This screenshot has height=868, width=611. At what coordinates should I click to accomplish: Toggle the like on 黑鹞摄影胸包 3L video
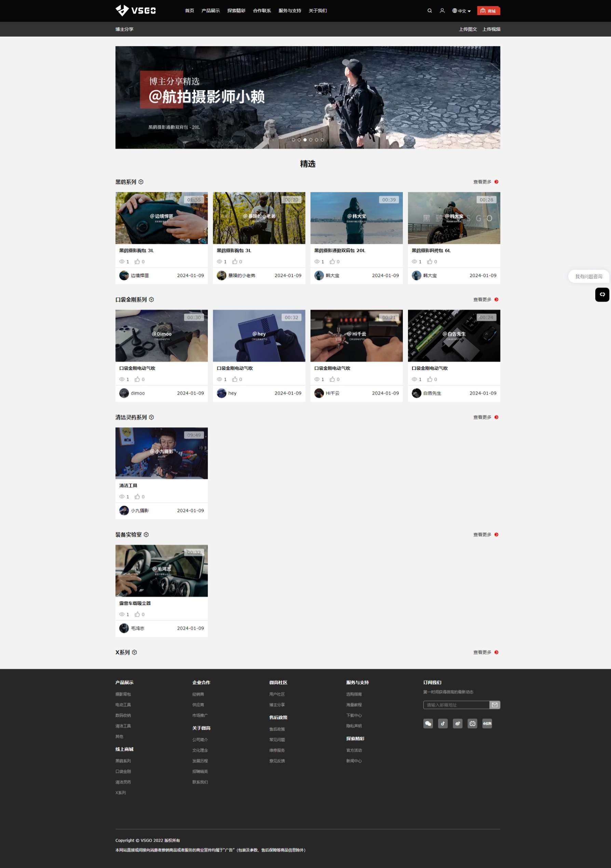pyautogui.click(x=138, y=261)
